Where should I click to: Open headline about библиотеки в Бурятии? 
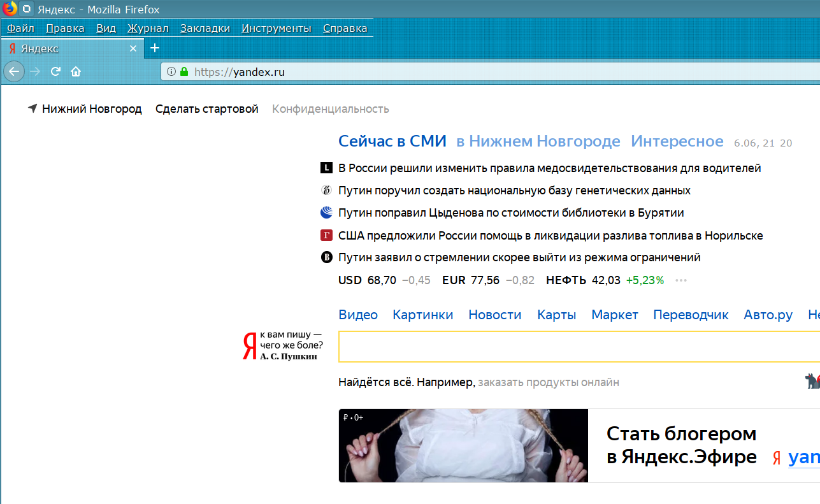(x=511, y=213)
